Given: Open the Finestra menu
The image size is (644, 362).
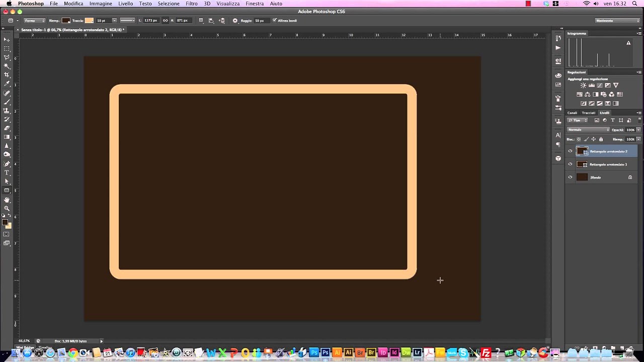Looking at the screenshot, I should tap(255, 4).
